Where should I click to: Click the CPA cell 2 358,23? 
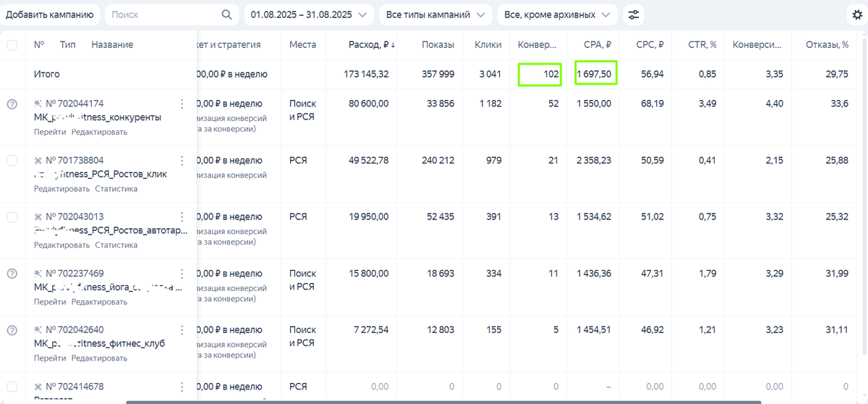coord(594,160)
